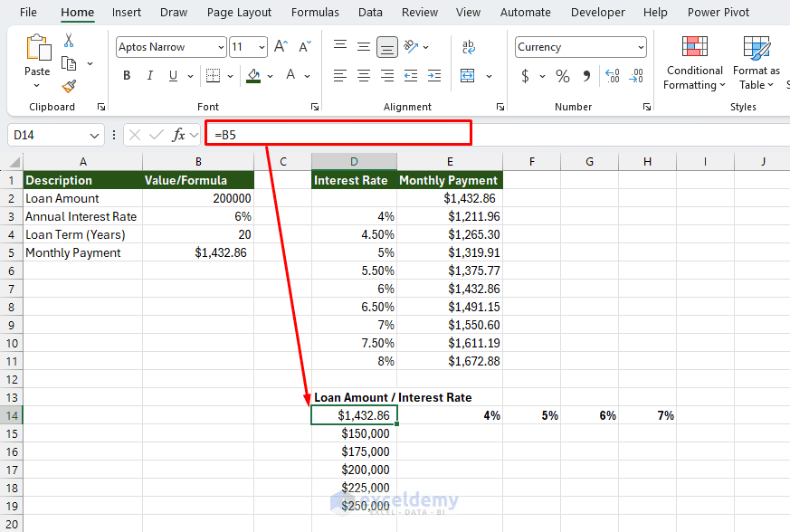Click the Insert Function fx icon
Screen dimensions: 790x532
178,135
